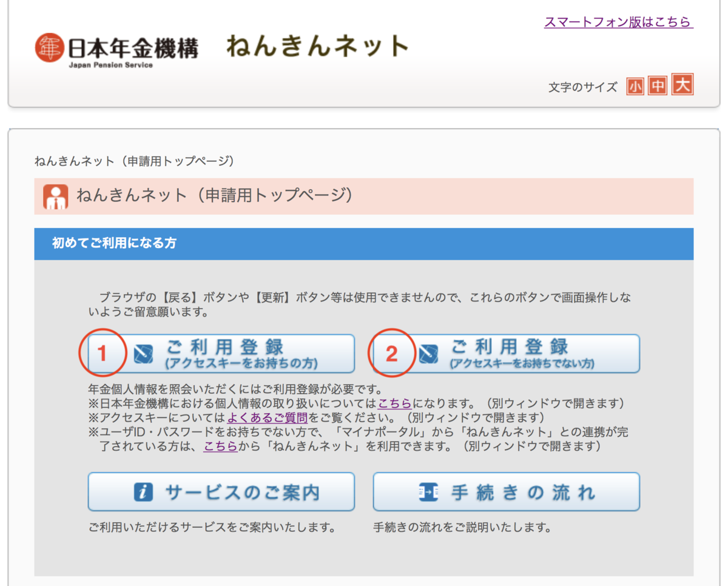Set text size to 中
This screenshot has width=728, height=586.
pyautogui.click(x=657, y=86)
